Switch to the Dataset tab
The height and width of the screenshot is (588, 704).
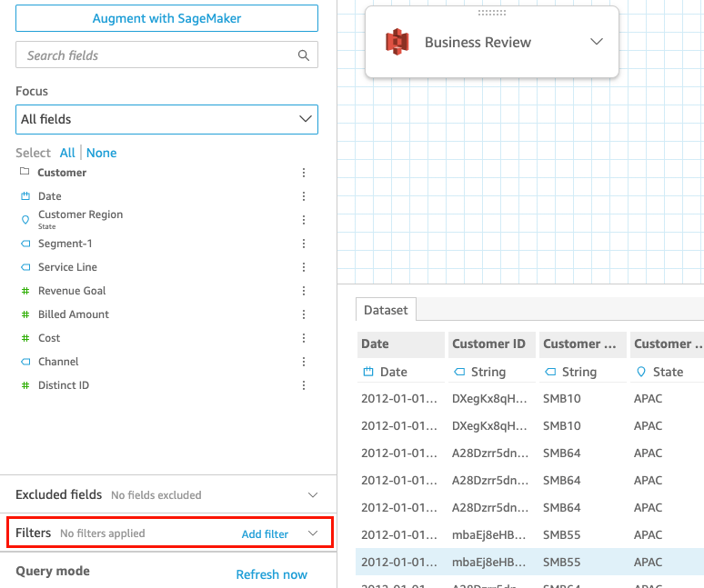click(x=386, y=310)
